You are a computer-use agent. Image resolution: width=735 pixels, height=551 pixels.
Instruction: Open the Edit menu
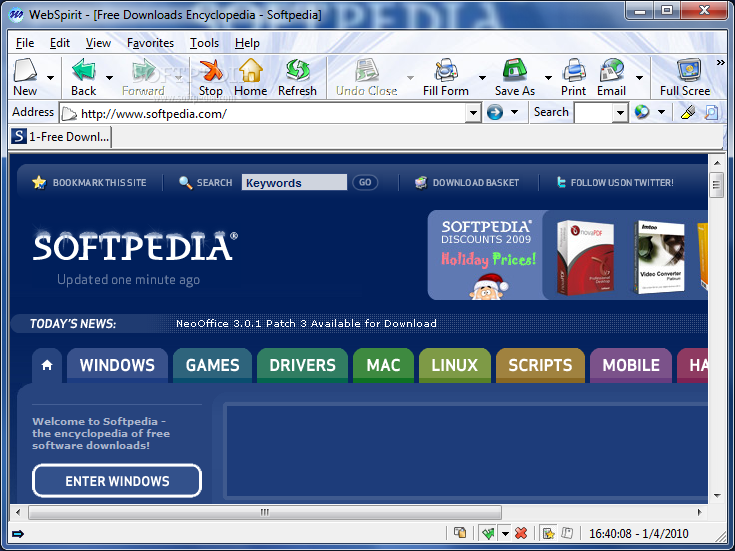(x=60, y=43)
